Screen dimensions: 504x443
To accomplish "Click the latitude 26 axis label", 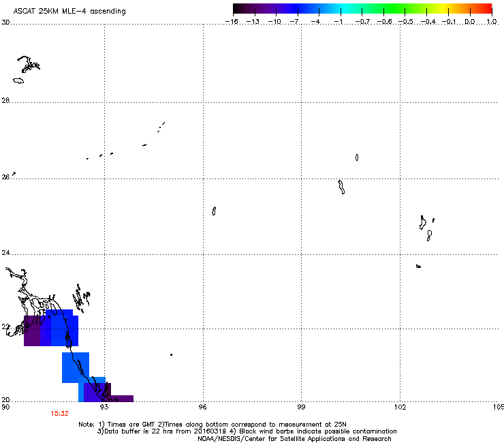I will click(x=5, y=177).
